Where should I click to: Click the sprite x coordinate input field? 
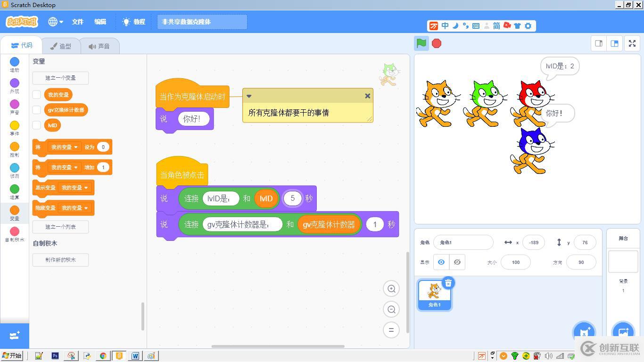[533, 242]
